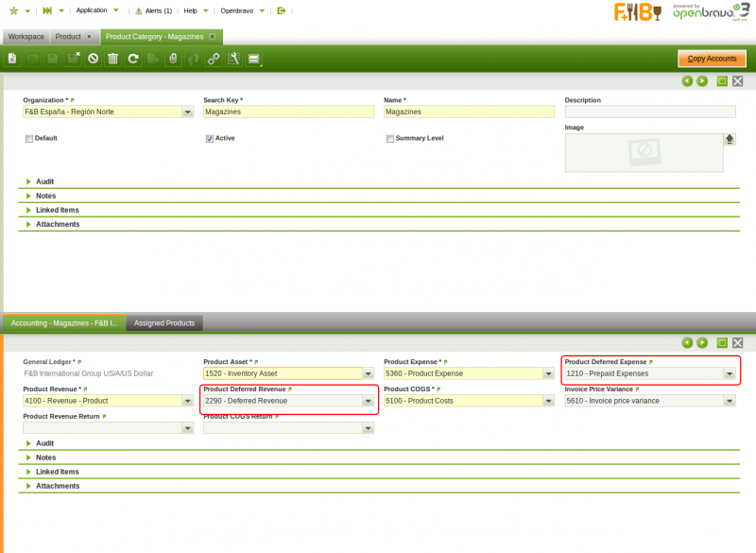This screenshot has height=553, width=756.
Task: Open the Organization dropdown
Action: tap(187, 112)
